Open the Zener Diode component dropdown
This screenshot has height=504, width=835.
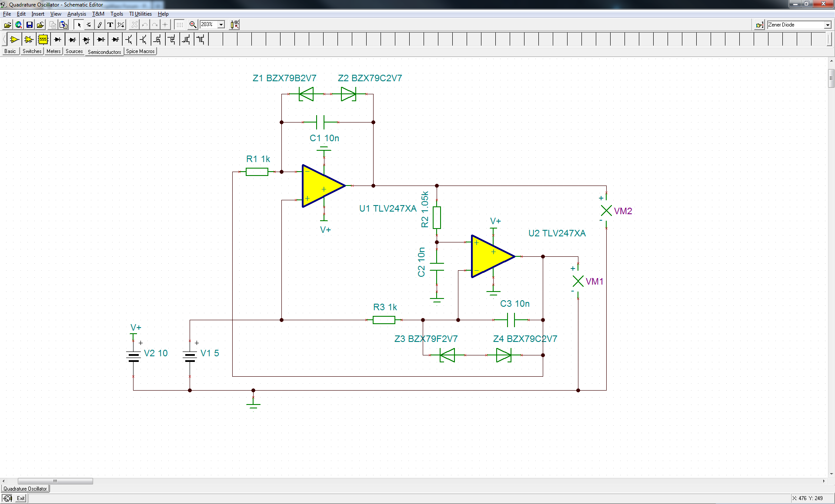(828, 25)
